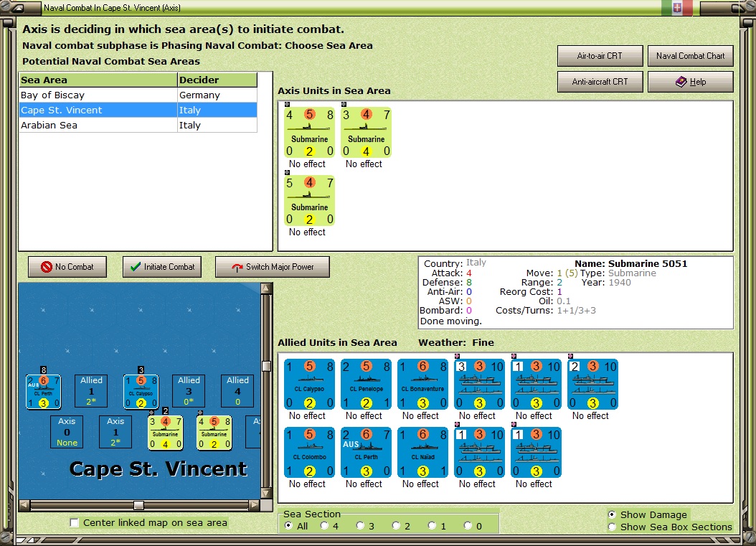Open the Anti-aircraft CRT chart
The image size is (756, 546).
pyautogui.click(x=600, y=82)
